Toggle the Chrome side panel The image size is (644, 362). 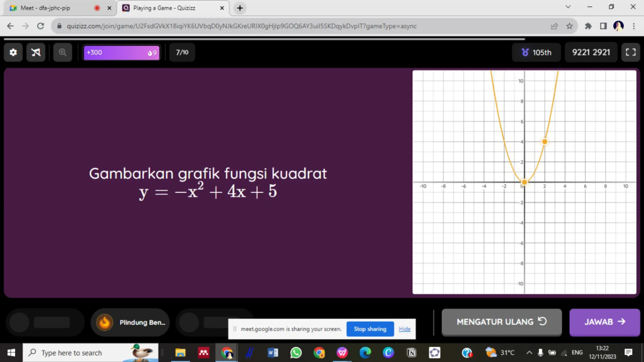tap(603, 26)
